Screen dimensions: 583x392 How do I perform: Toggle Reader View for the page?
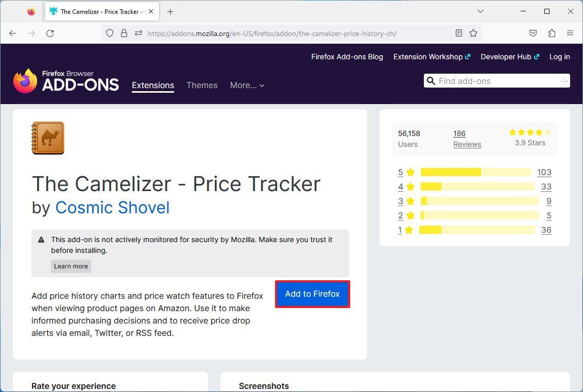click(458, 32)
